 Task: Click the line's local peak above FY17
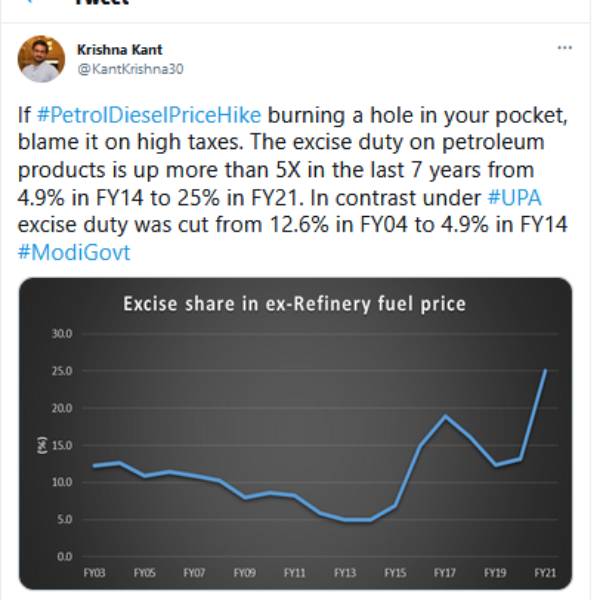click(x=446, y=416)
